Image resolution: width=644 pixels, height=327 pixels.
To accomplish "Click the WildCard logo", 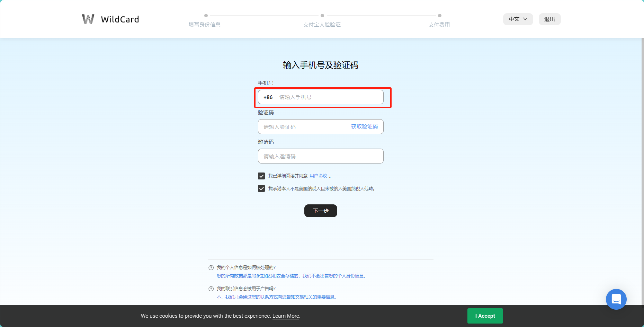I will click(x=110, y=19).
